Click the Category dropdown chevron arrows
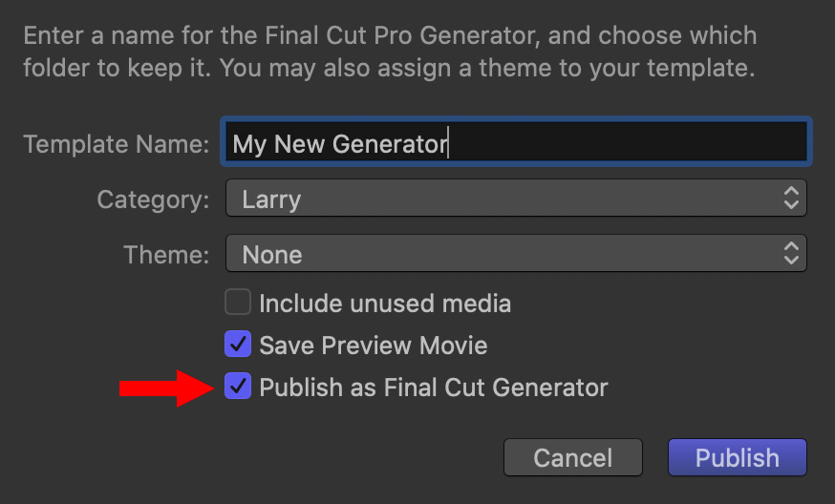Image resolution: width=835 pixels, height=504 pixels. click(x=790, y=199)
